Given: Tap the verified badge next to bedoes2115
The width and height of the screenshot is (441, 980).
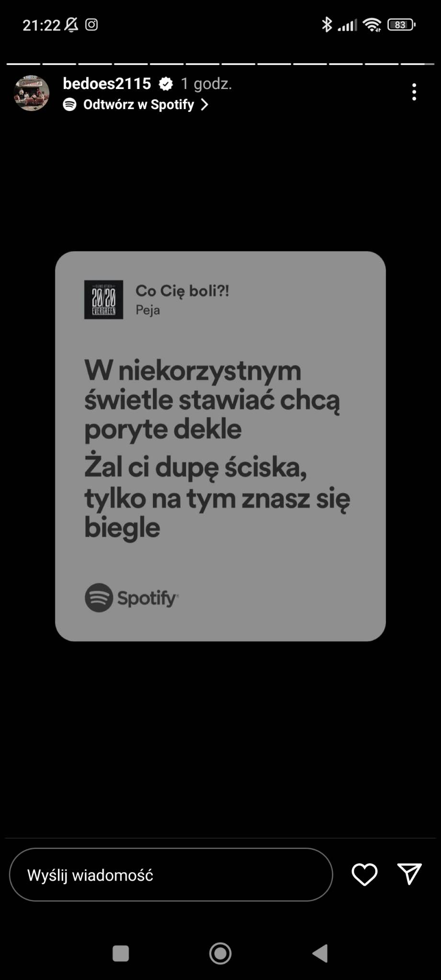Looking at the screenshot, I should (166, 84).
